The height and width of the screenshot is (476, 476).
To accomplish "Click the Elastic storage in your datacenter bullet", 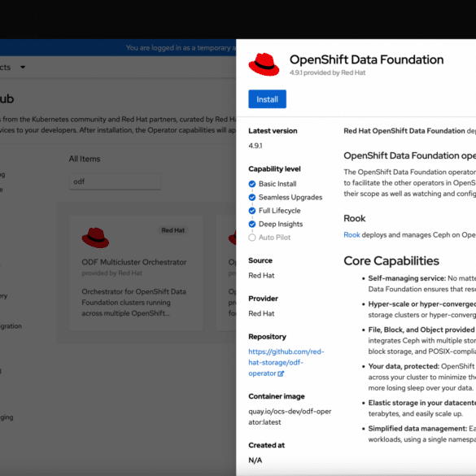I will click(x=422, y=408).
